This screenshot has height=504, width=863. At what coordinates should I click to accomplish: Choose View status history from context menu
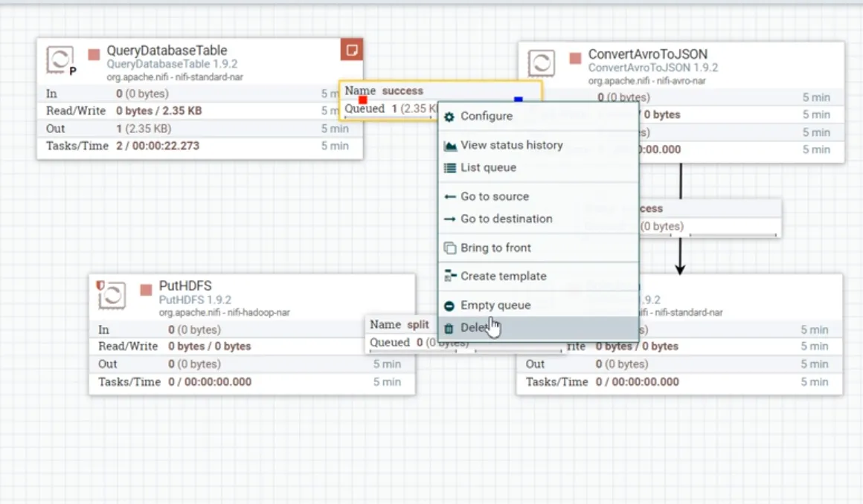[x=539, y=145]
